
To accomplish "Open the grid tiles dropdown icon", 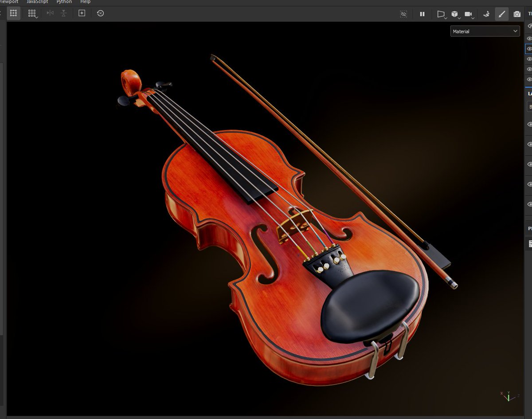I will (32, 13).
